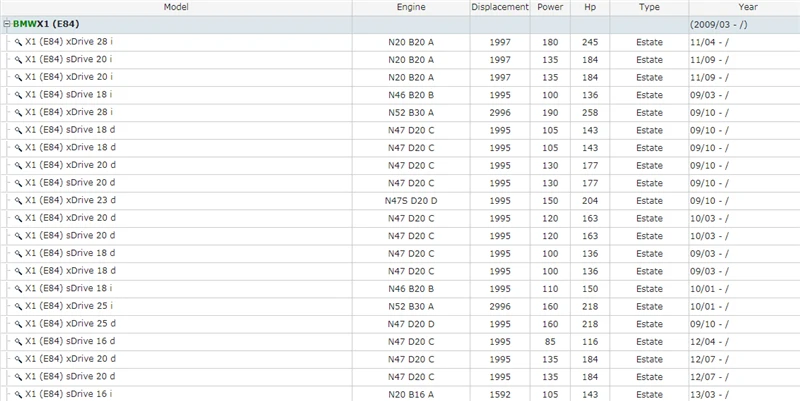
Task: Click displacement cell 1592
Action: 500,395
